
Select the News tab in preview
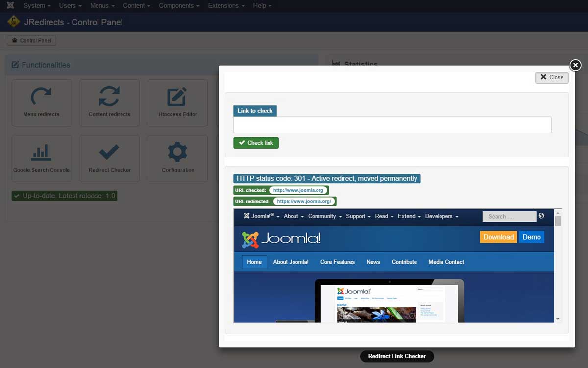point(373,262)
